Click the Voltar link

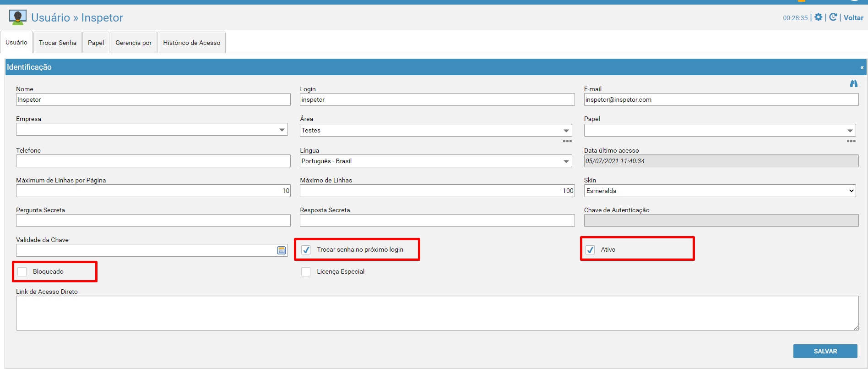853,17
